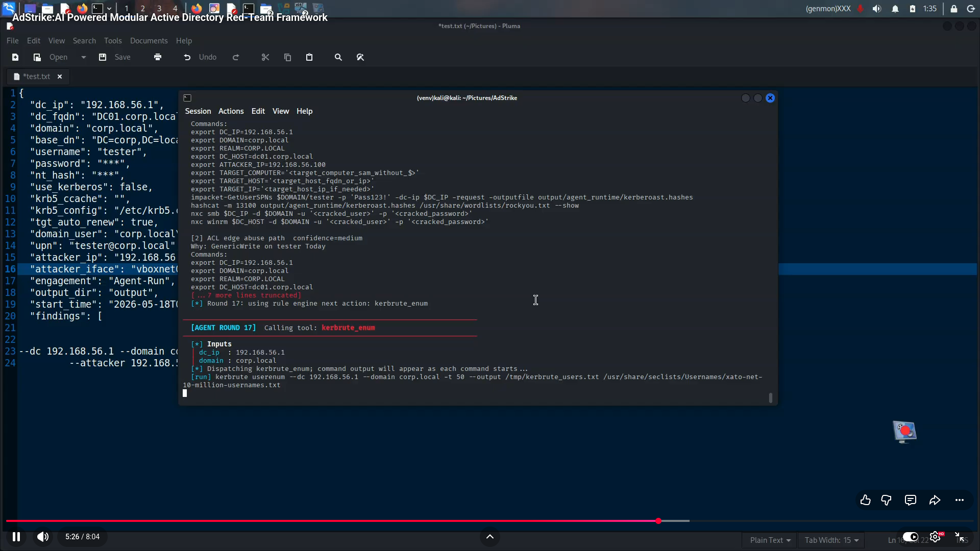Open Pluma's Edit menu

34,41
